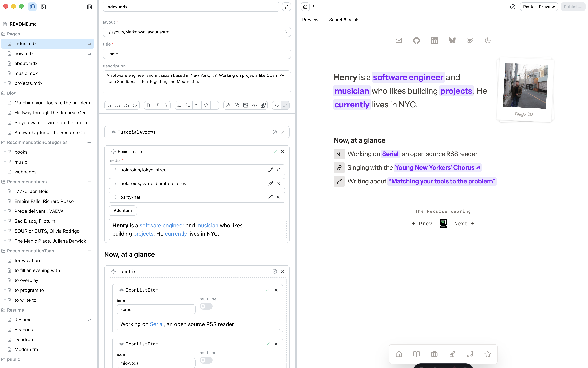This screenshot has width=588, height=368.
Task: Insert a component block from the toolbar
Action: pyautogui.click(x=263, y=105)
